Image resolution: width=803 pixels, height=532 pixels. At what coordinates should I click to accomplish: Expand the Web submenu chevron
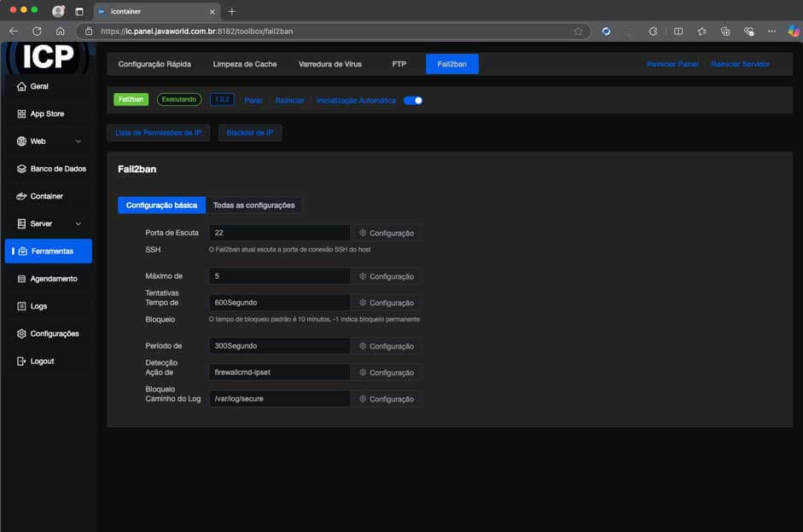point(79,142)
